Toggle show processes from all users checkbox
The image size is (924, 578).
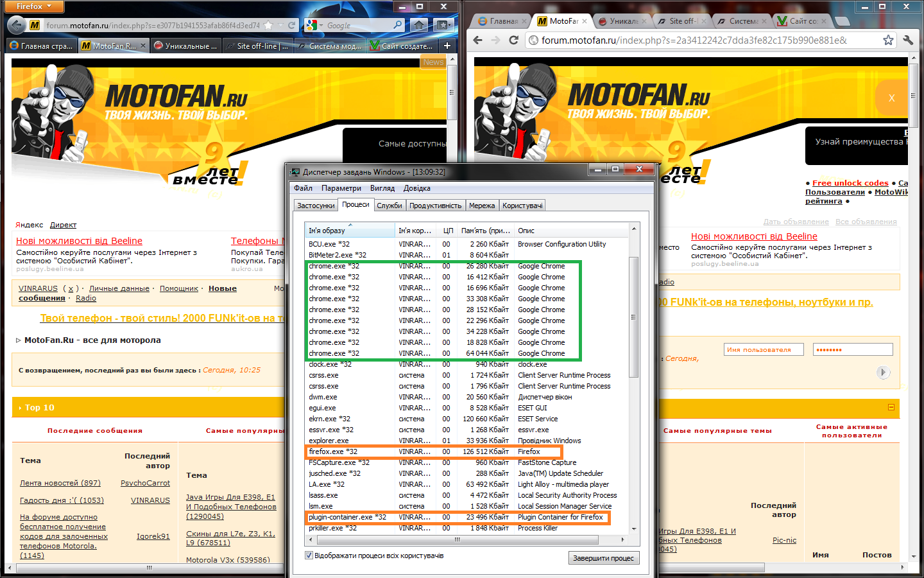(x=309, y=556)
